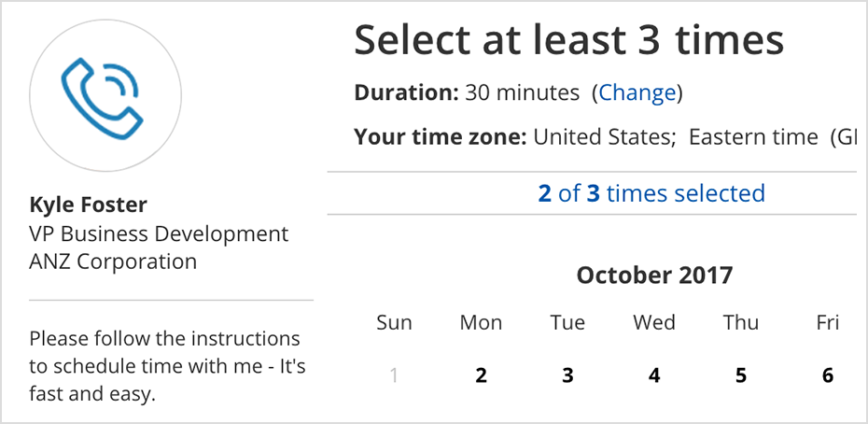This screenshot has width=868, height=424.
Task: Select October 3 on the calendar
Action: [567, 375]
